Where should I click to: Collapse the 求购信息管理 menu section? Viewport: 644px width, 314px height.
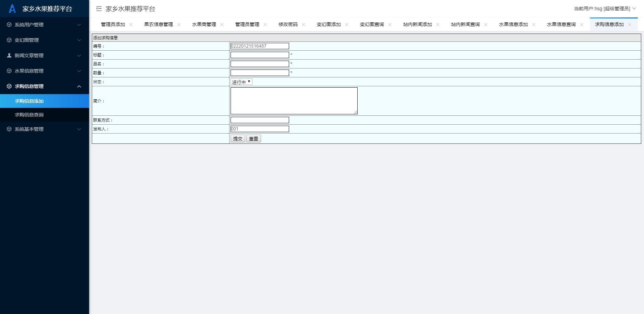79,86
